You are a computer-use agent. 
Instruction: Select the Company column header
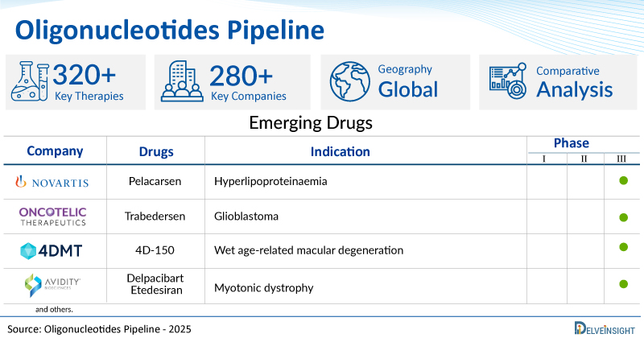point(55,150)
